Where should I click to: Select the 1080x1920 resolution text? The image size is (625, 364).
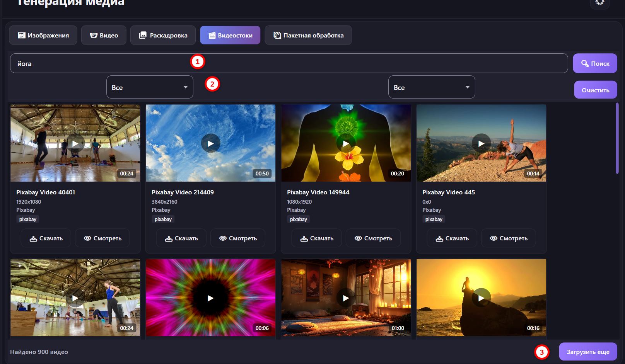pyautogui.click(x=299, y=202)
